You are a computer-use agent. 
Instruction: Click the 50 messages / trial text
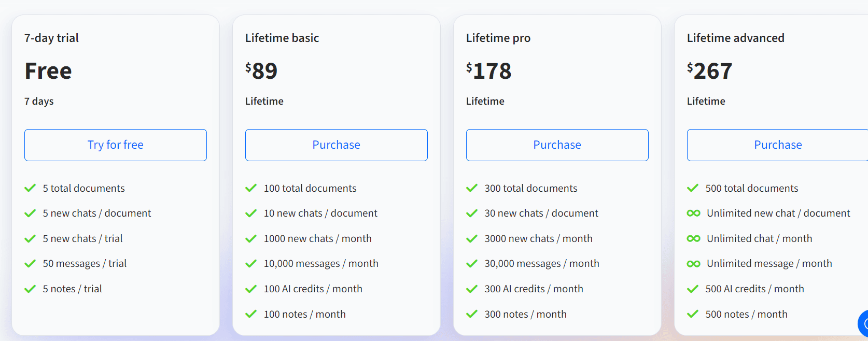tap(85, 263)
